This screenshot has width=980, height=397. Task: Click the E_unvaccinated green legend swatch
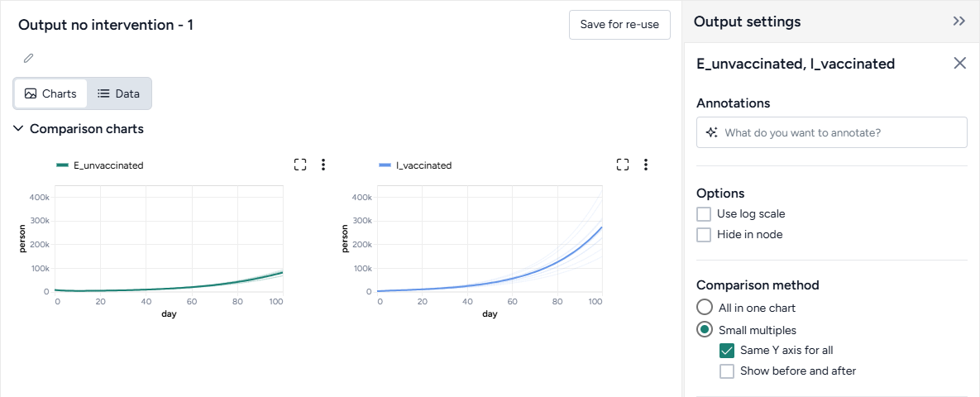pyautogui.click(x=62, y=165)
